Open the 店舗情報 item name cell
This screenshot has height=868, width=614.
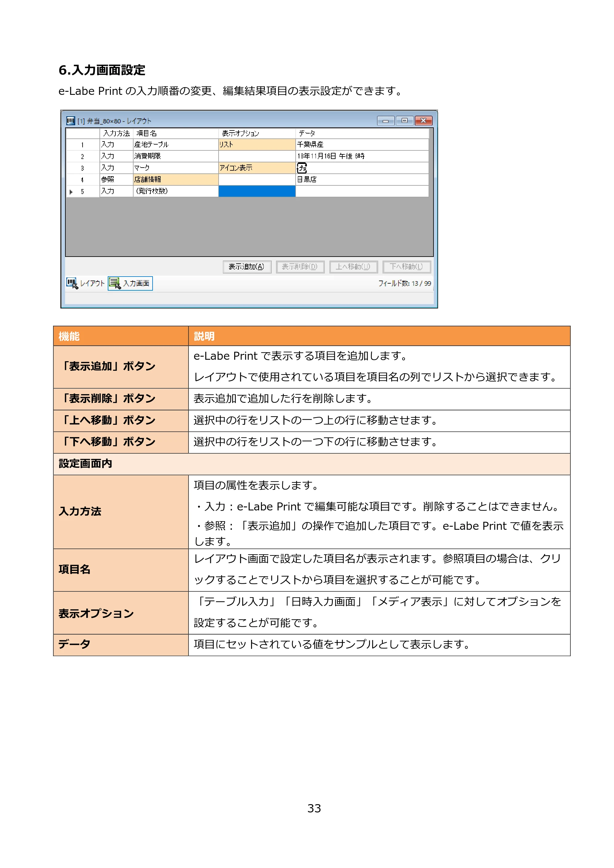click(x=176, y=180)
